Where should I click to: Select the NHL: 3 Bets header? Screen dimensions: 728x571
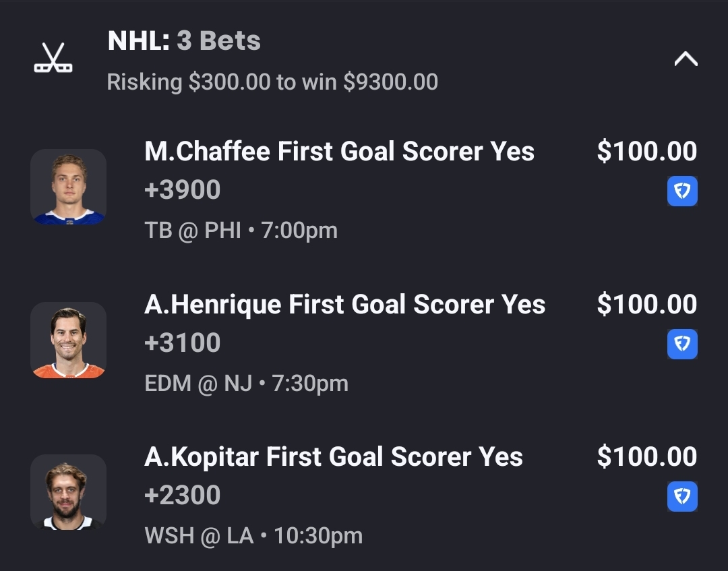coord(184,41)
